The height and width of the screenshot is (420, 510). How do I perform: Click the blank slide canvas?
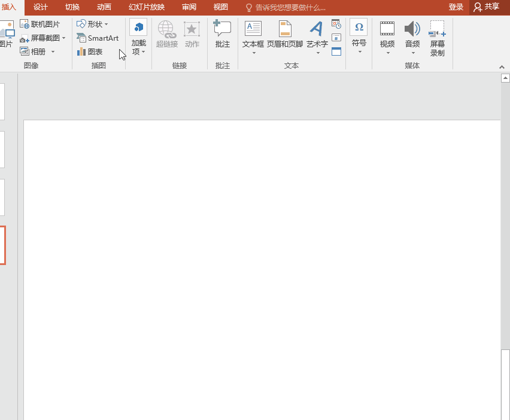262,270
